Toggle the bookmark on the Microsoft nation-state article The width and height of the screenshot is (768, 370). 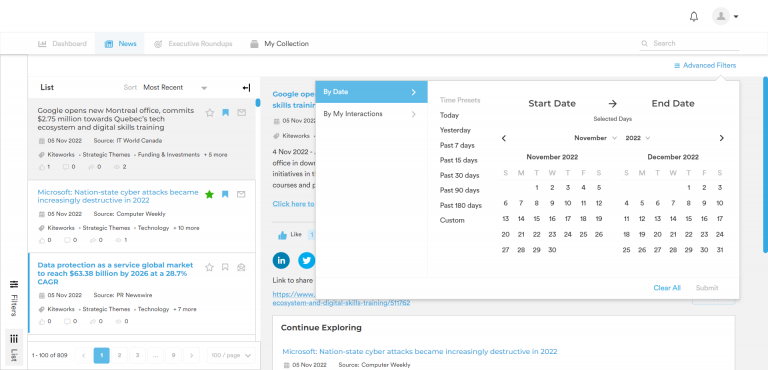click(x=225, y=194)
